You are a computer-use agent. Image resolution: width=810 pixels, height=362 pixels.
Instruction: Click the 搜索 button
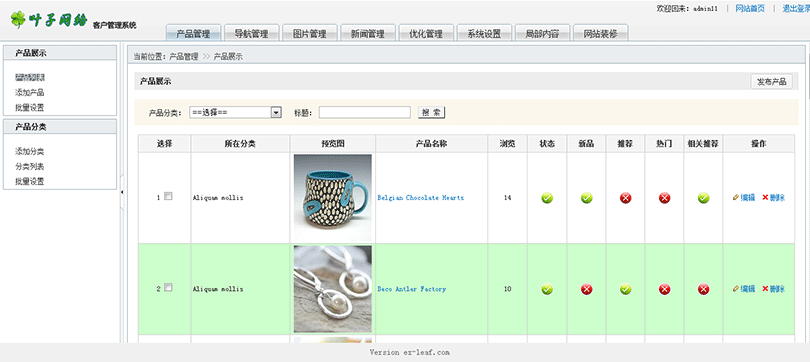pyautogui.click(x=431, y=113)
